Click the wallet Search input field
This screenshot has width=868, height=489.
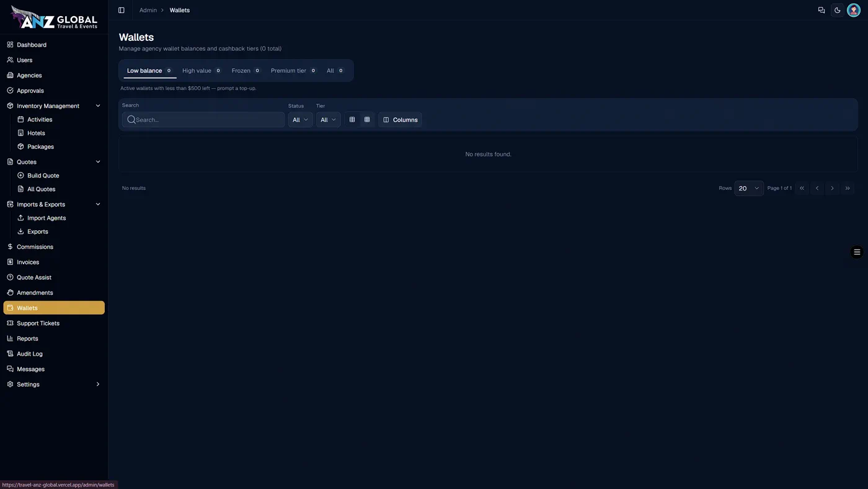[x=203, y=120]
